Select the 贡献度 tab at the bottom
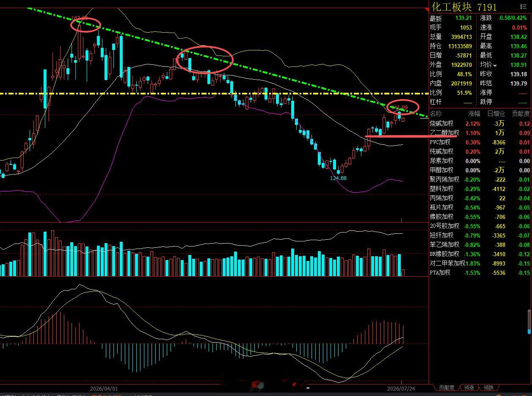Screen dimensions: 532x396 446,388
